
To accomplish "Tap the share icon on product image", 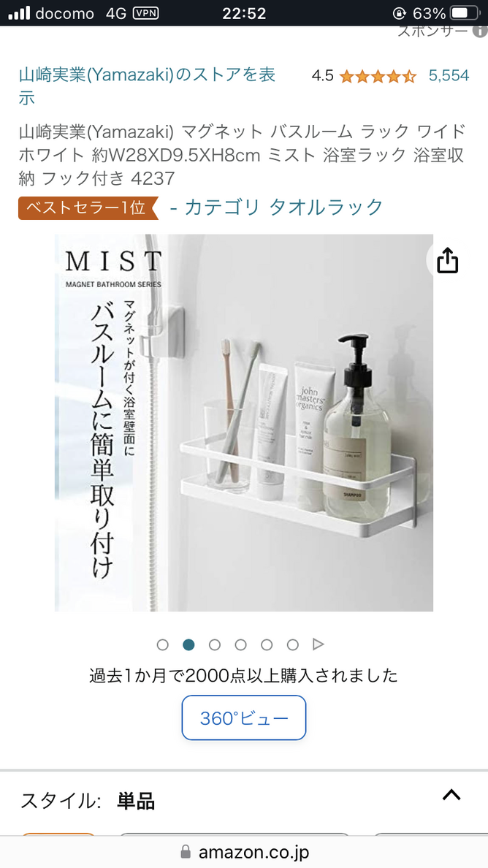I will 448,260.
